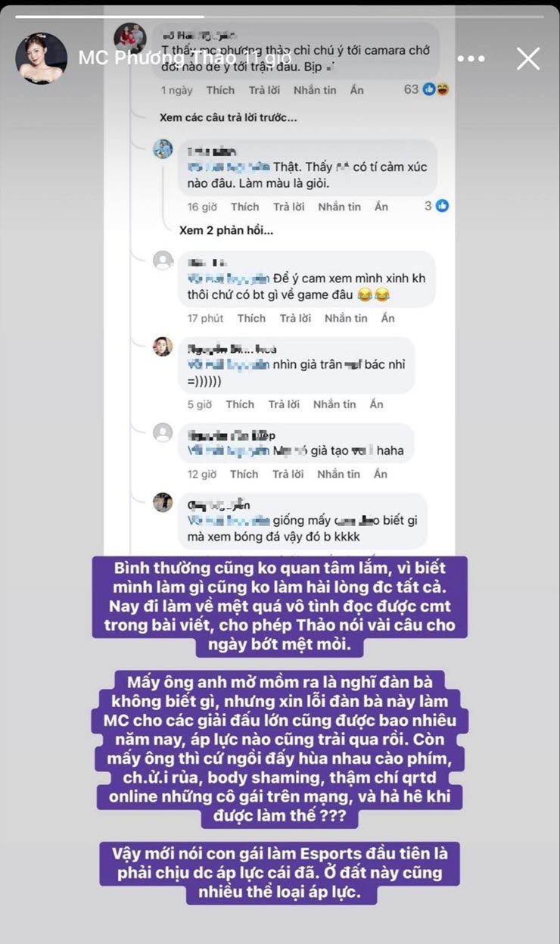This screenshot has height=944, width=560.
Task: Open the avatar of the 5 giờ commenter
Action: (163, 347)
